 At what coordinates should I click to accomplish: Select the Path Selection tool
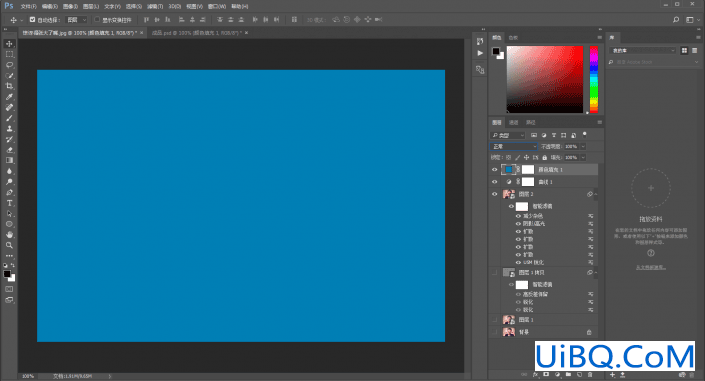click(9, 214)
